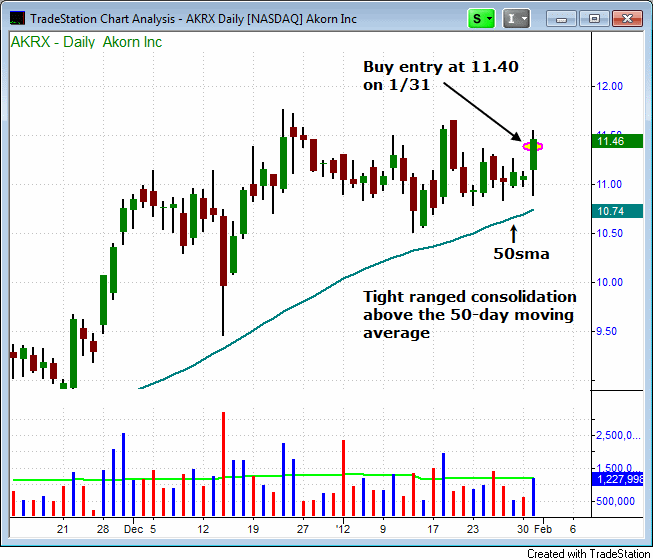The image size is (653, 560).
Task: Minimize the Chart Analysis window
Action: pos(561,19)
